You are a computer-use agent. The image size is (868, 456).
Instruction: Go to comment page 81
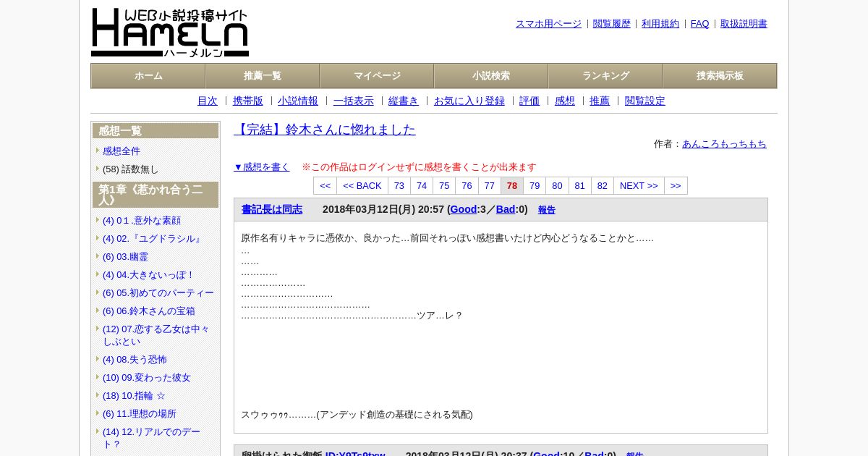point(580,186)
